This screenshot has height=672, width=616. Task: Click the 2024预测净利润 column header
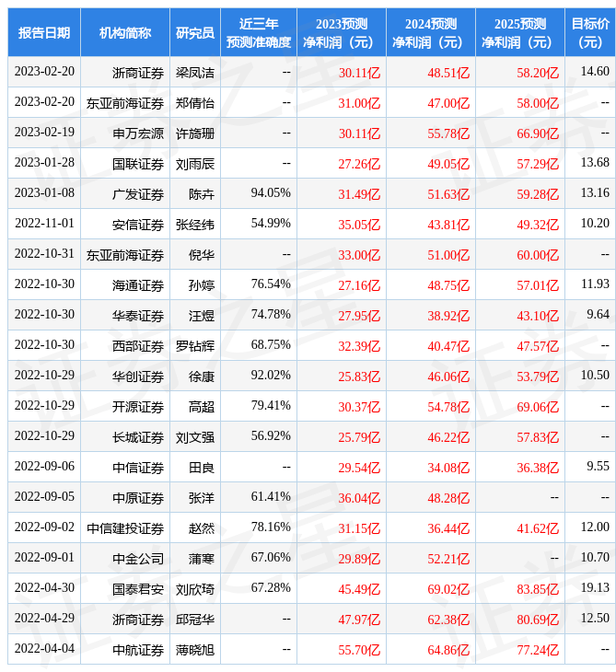[x=430, y=33]
